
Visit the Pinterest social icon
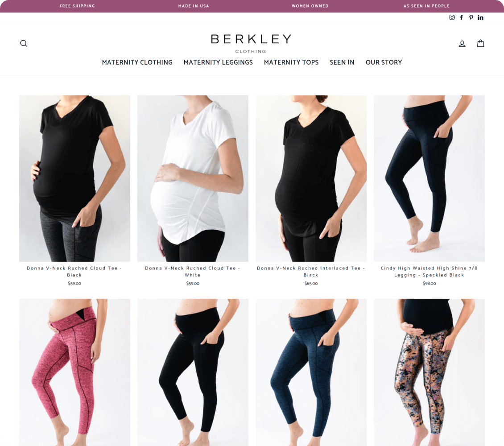click(x=471, y=17)
